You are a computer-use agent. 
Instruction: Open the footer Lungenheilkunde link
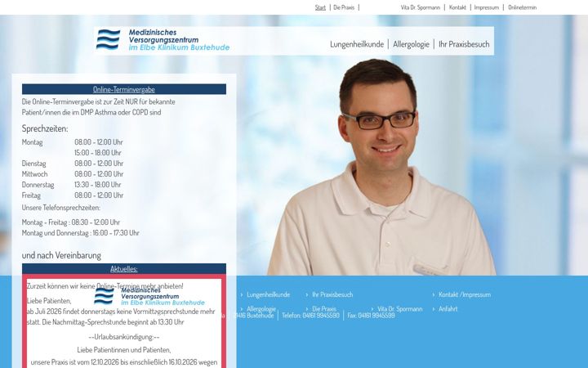268,294
